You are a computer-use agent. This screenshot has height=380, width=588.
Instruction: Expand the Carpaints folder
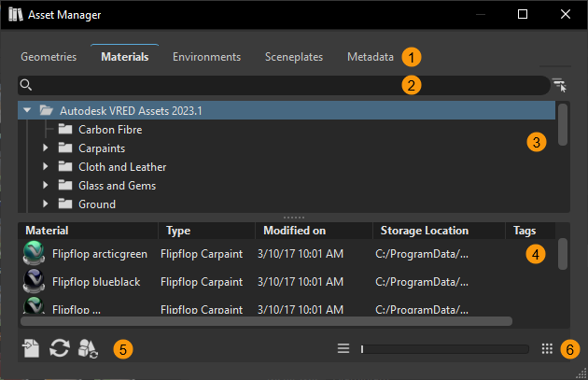point(46,148)
